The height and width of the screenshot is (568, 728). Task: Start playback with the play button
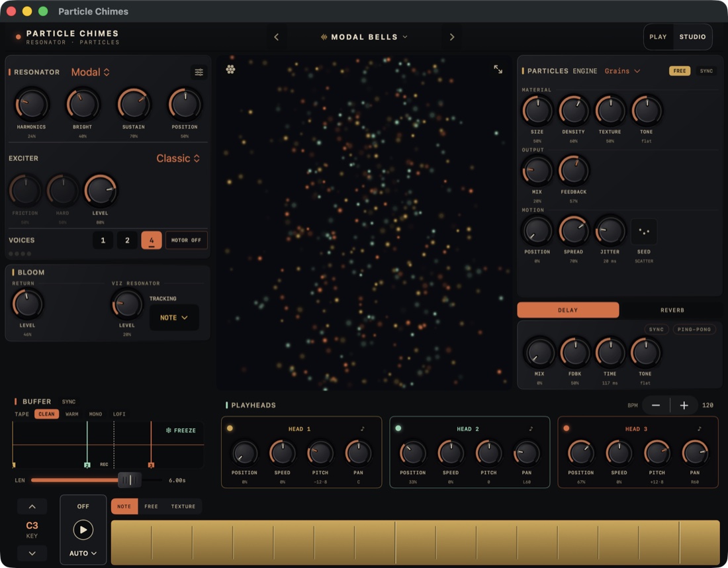point(83,530)
